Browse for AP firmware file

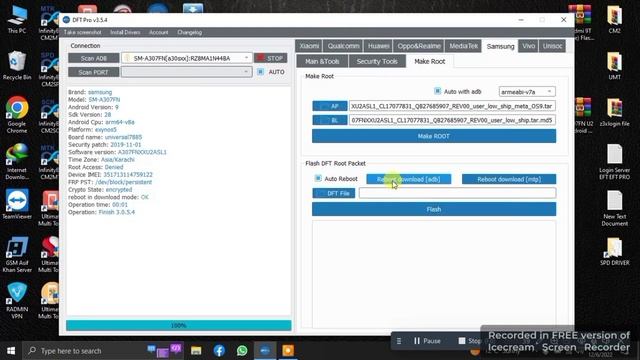(330, 106)
